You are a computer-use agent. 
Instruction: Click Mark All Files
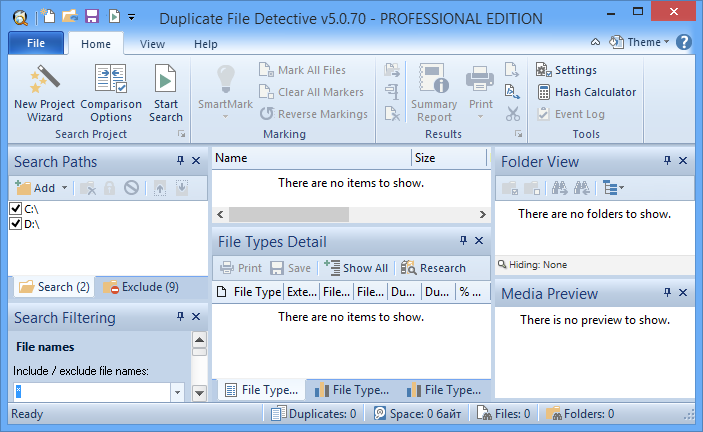303,70
